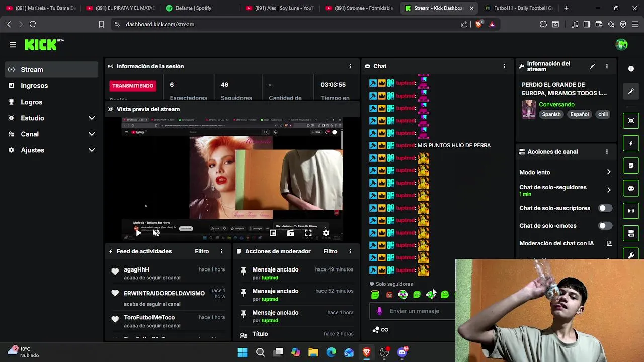Open Chat de solo-seguidores settings
Viewport: 644px width, 362px height.
(x=565, y=190)
